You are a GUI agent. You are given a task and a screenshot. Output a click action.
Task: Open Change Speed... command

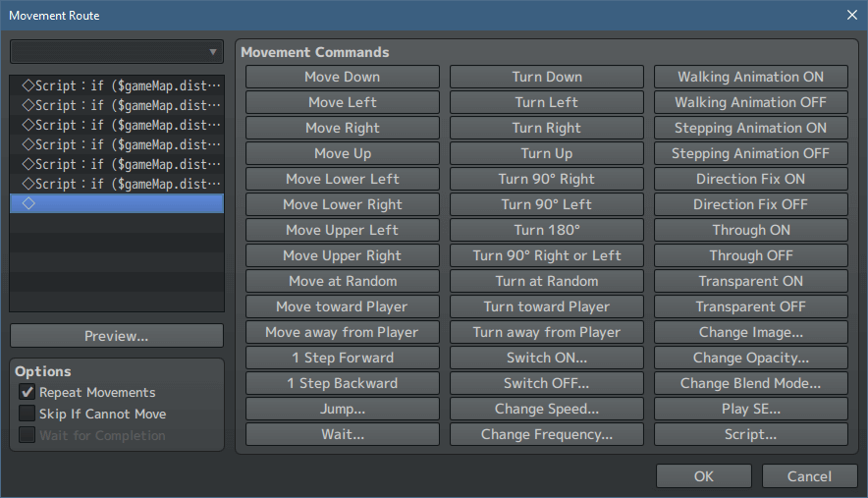click(547, 409)
